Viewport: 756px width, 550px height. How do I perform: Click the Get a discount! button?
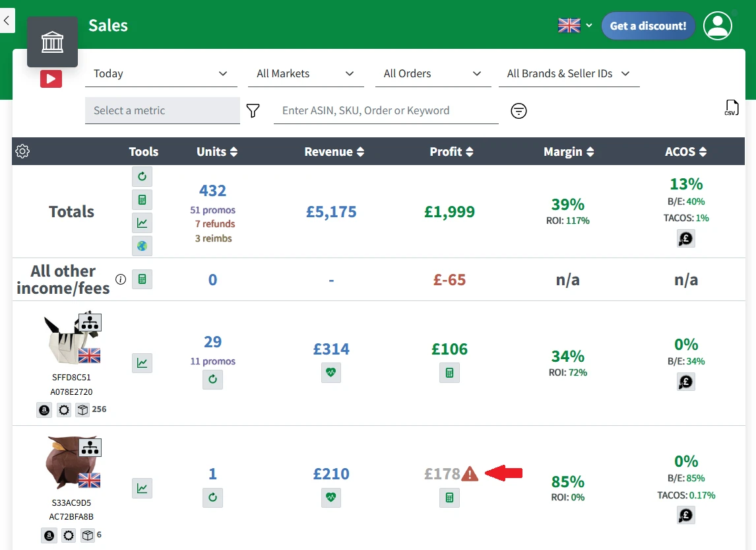pyautogui.click(x=648, y=26)
